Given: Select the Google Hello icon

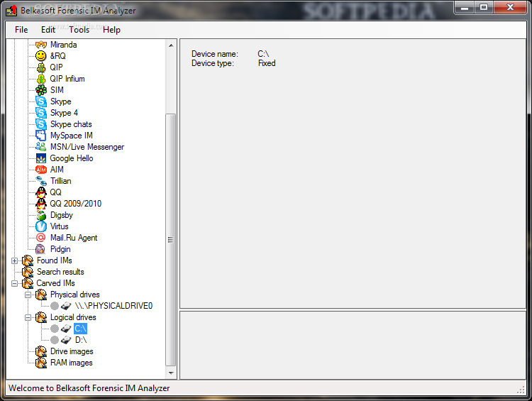Looking at the screenshot, I should point(41,158).
